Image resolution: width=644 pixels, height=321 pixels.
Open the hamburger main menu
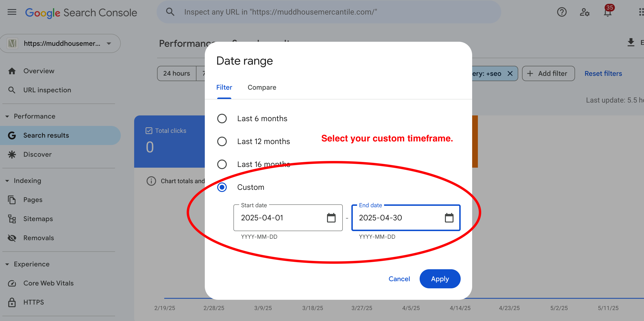pos(12,12)
